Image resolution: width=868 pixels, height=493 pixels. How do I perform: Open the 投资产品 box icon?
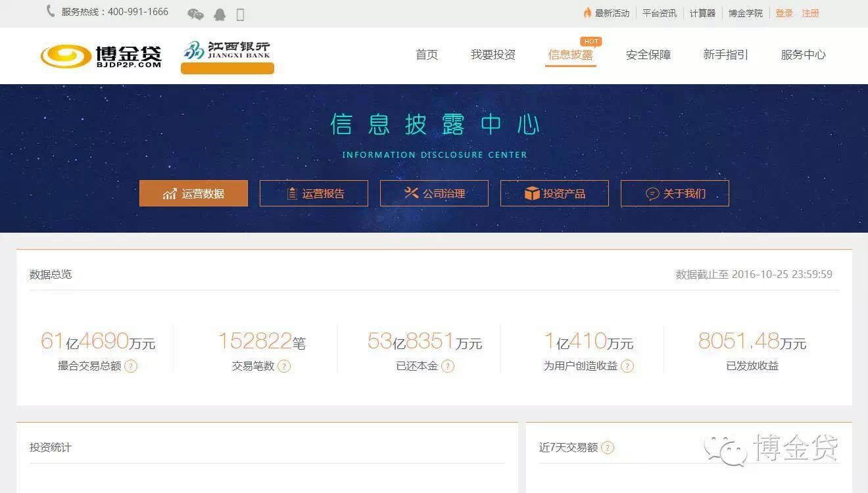coord(531,193)
